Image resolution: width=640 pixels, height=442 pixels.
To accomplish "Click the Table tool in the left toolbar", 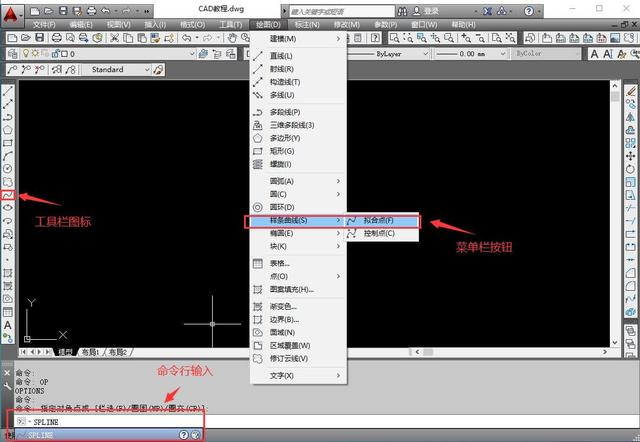I will 8,312.
